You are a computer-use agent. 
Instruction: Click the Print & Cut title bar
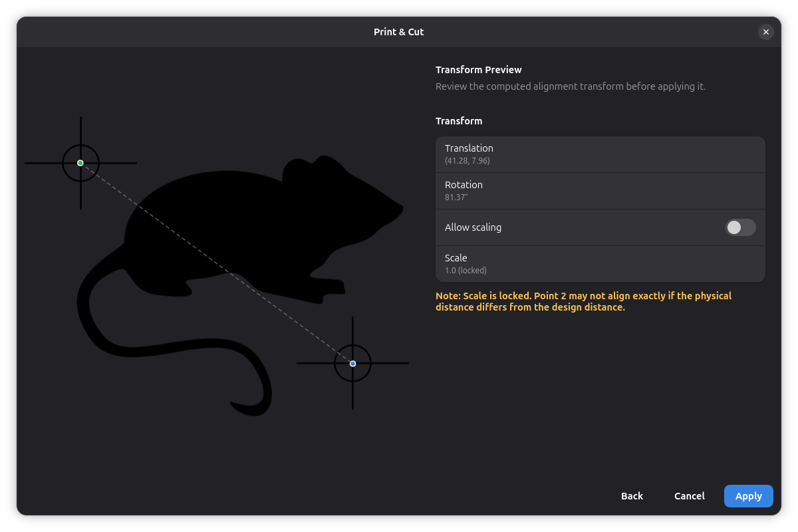tap(398, 32)
